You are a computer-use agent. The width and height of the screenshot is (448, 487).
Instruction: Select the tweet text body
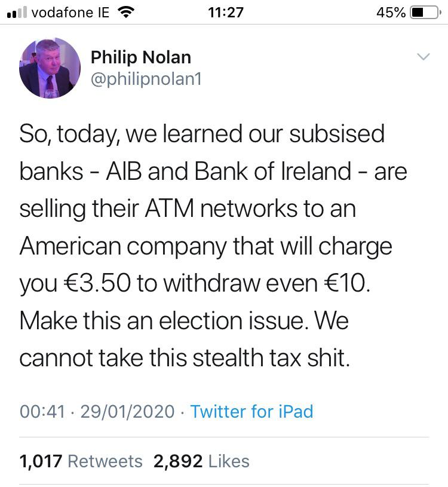(x=209, y=245)
